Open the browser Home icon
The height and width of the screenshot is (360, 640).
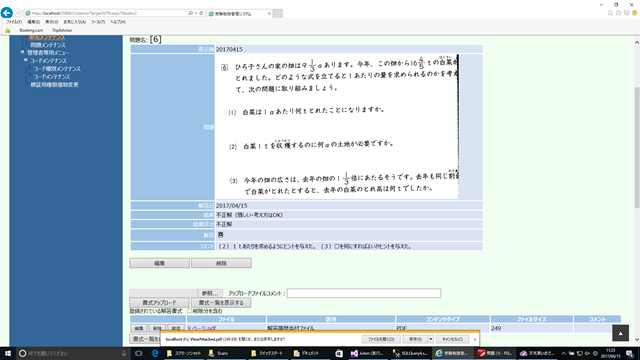(x=610, y=13)
